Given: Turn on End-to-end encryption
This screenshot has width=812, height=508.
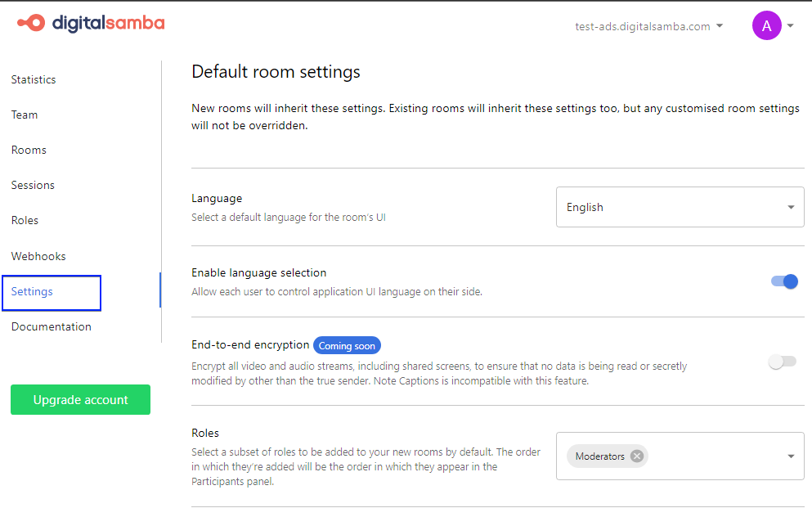Looking at the screenshot, I should point(782,361).
